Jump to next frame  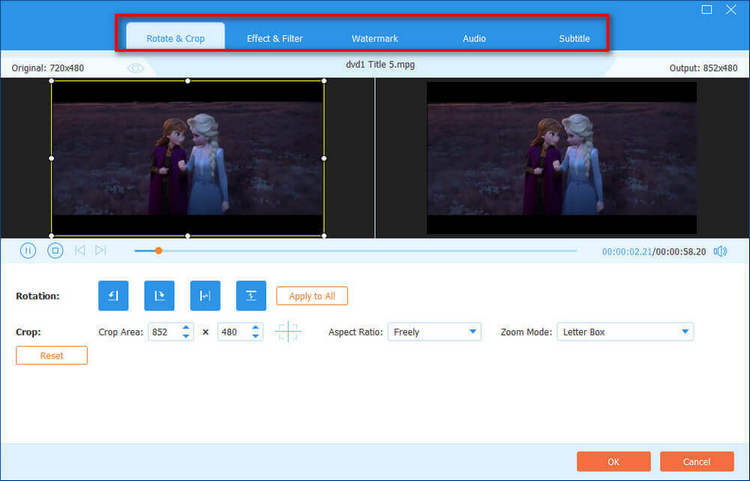pyautogui.click(x=100, y=250)
